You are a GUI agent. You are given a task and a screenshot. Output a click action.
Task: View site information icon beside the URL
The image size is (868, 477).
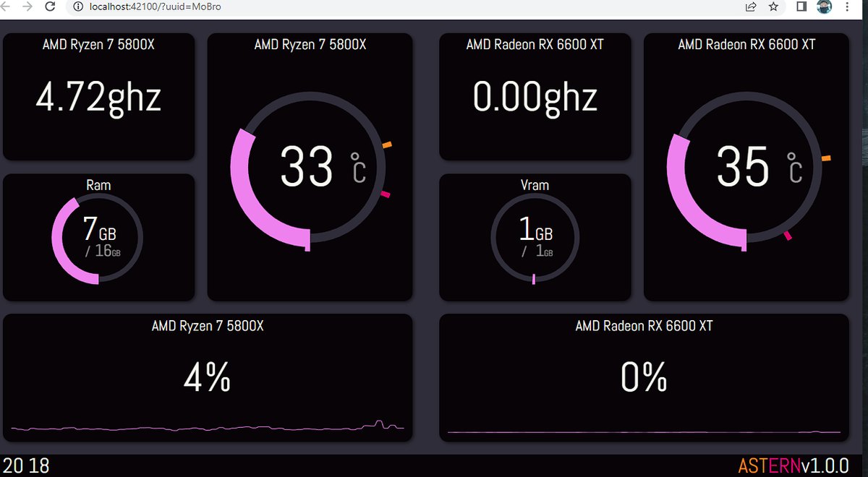[x=79, y=7]
